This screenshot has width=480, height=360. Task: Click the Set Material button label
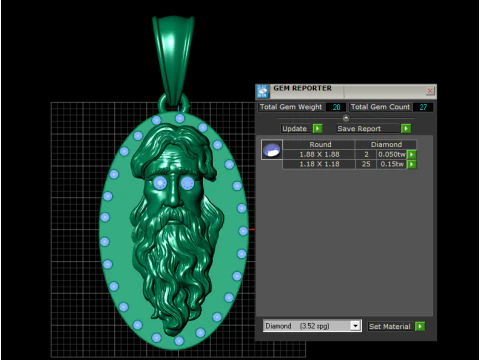coord(390,326)
